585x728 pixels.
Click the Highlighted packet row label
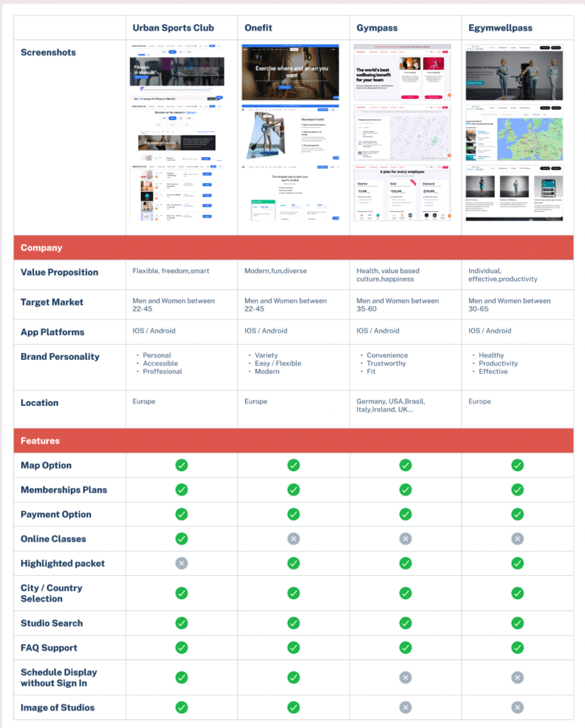[63, 564]
